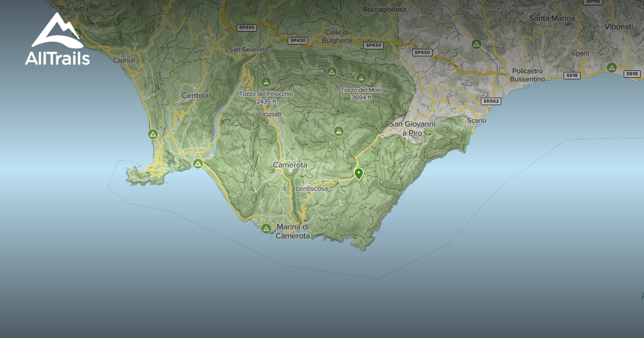Click the Licusati village label
This screenshot has height=338, width=644.
tap(270, 114)
